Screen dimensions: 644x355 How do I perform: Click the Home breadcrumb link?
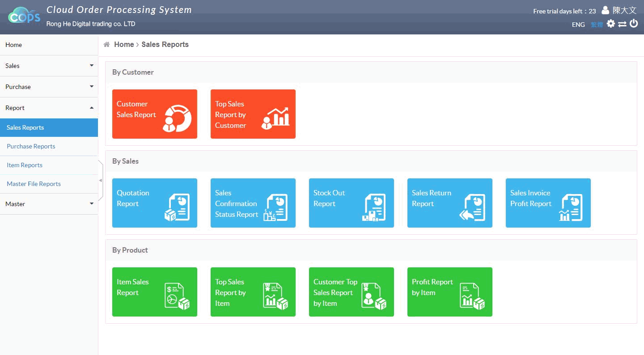(124, 45)
